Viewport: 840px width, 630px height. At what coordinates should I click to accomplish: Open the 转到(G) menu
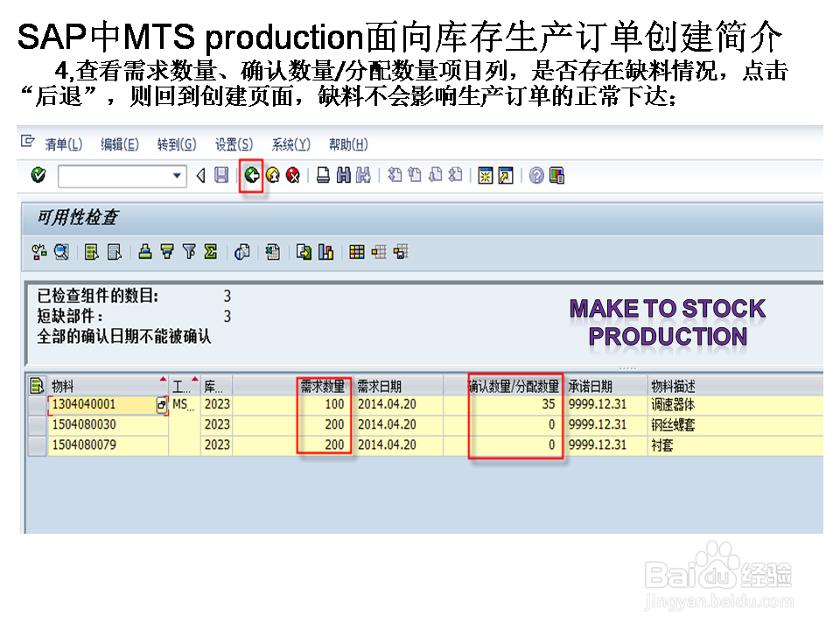click(x=177, y=144)
